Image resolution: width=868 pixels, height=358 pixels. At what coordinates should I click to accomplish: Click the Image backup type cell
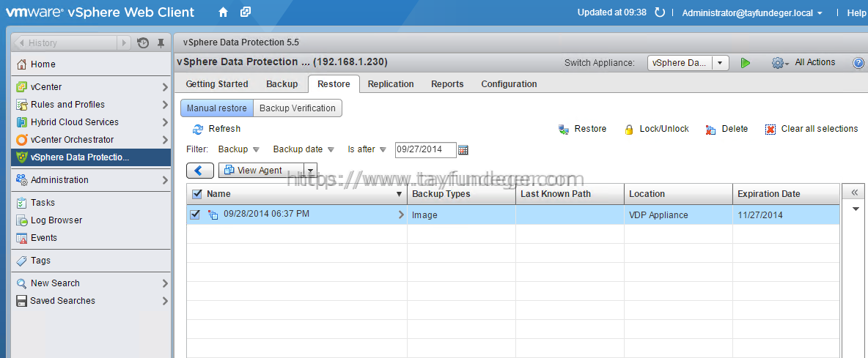click(x=461, y=215)
